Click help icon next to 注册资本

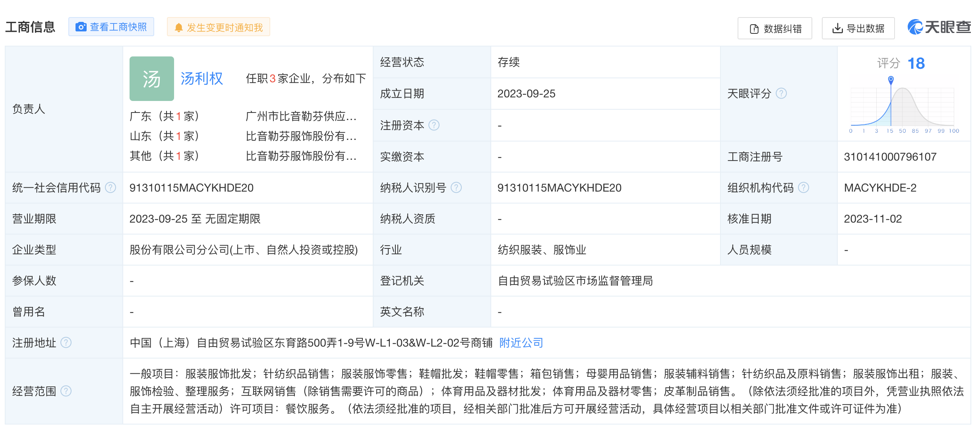pos(434,125)
